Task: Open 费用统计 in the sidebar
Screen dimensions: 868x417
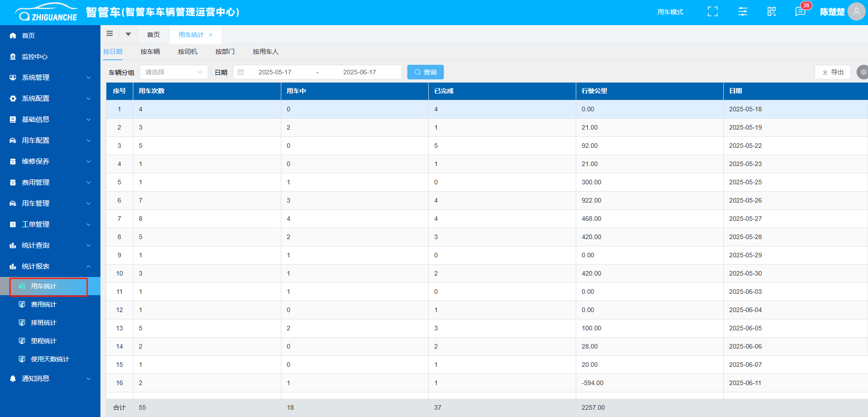Action: 44,304
